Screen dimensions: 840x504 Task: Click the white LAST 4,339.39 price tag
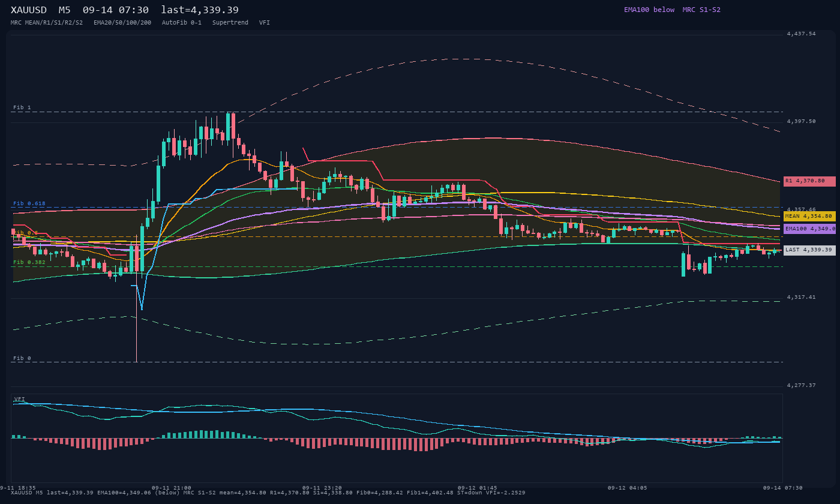pyautogui.click(x=809, y=250)
